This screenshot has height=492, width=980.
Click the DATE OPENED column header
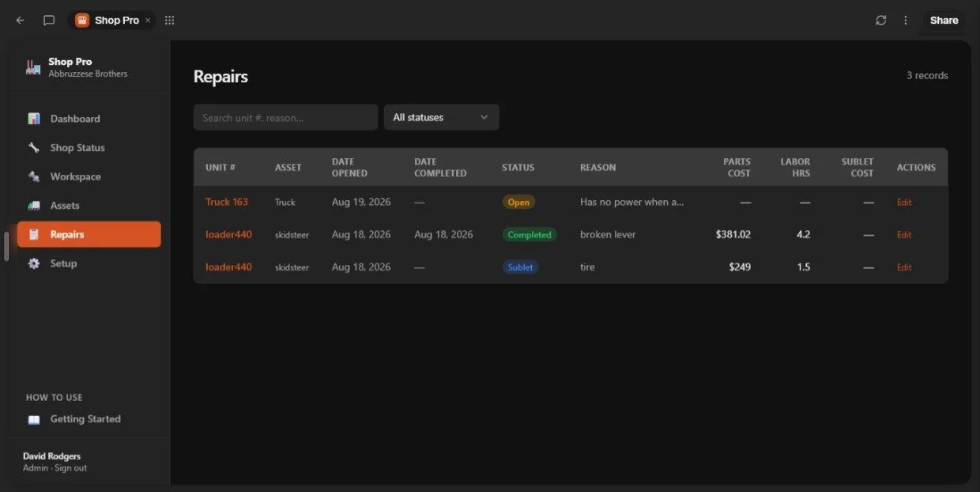click(349, 167)
